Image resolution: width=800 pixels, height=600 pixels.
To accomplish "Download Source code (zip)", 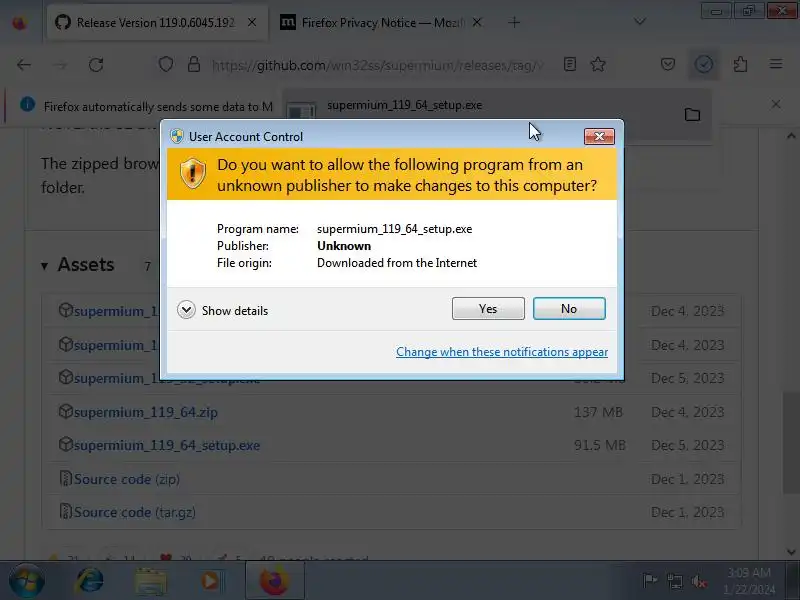I will click(127, 479).
